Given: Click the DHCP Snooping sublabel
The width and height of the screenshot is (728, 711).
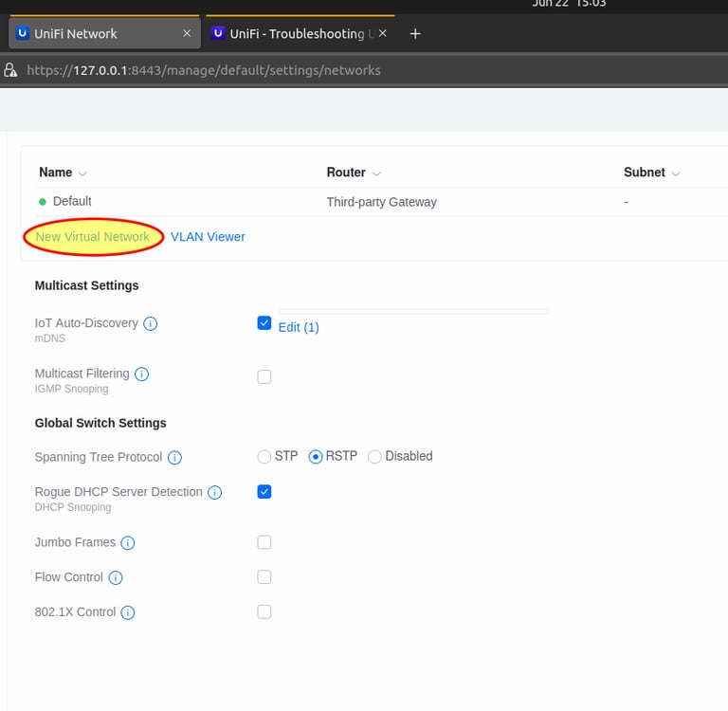Looking at the screenshot, I should (73, 507).
